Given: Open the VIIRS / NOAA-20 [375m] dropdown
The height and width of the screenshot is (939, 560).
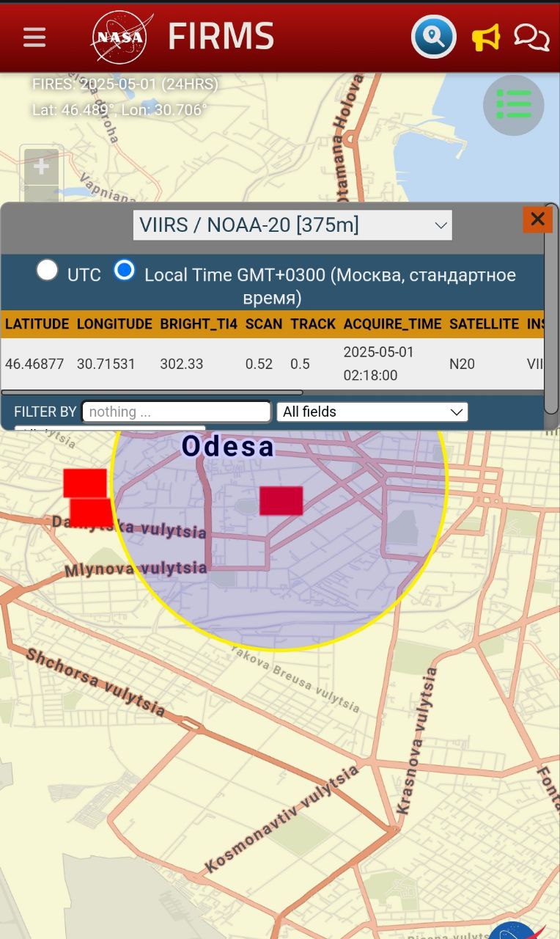Looking at the screenshot, I should pyautogui.click(x=292, y=225).
